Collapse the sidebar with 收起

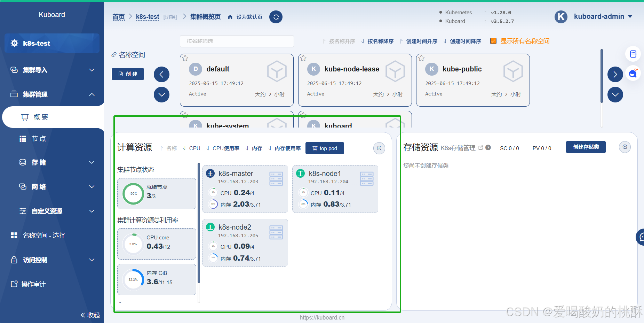(90, 315)
